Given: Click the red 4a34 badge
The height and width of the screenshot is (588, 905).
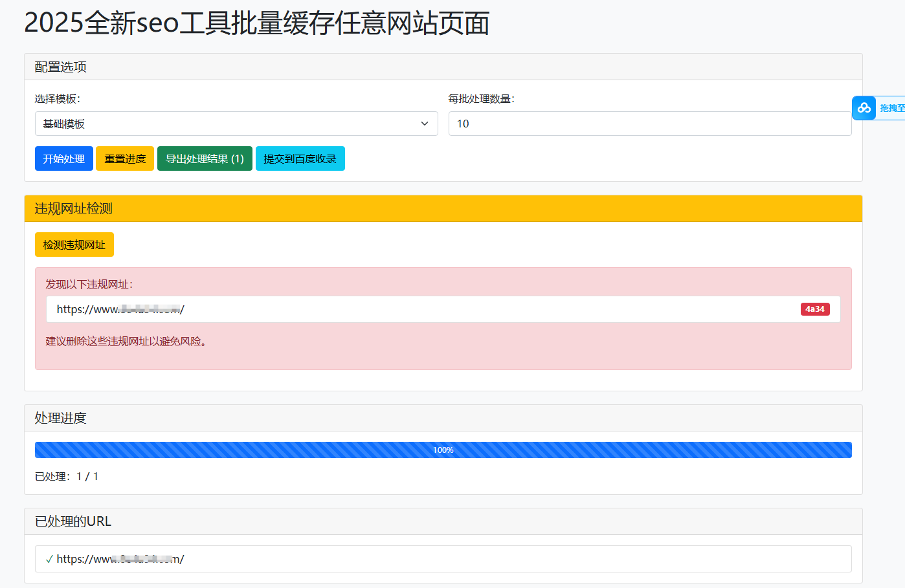Looking at the screenshot, I should 815,309.
